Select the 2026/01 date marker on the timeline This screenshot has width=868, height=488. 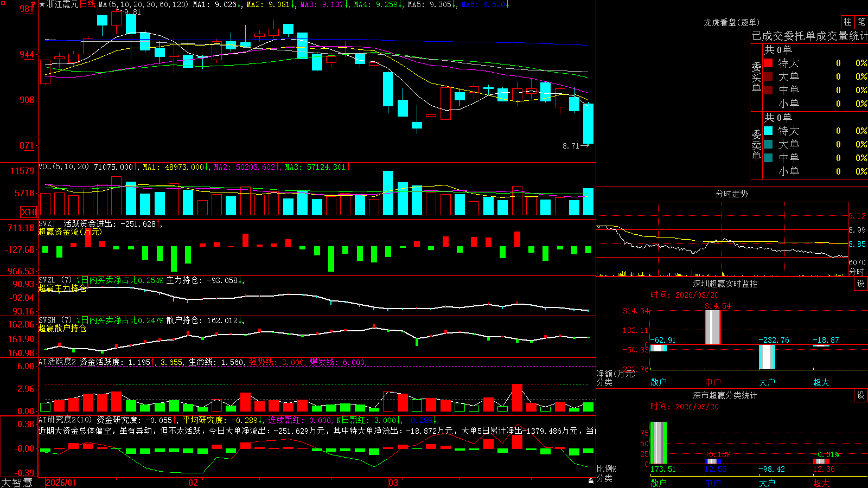[x=61, y=483]
